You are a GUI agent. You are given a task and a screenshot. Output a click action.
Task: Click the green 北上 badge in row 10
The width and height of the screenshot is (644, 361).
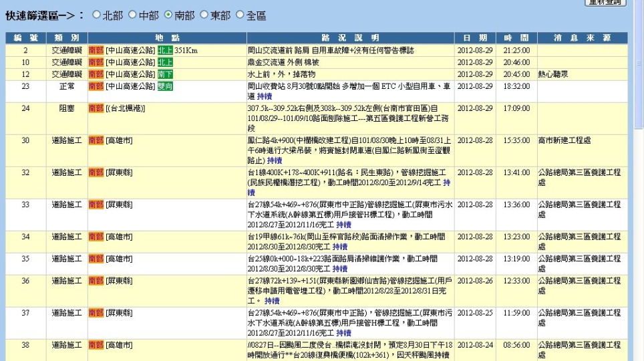pos(165,62)
